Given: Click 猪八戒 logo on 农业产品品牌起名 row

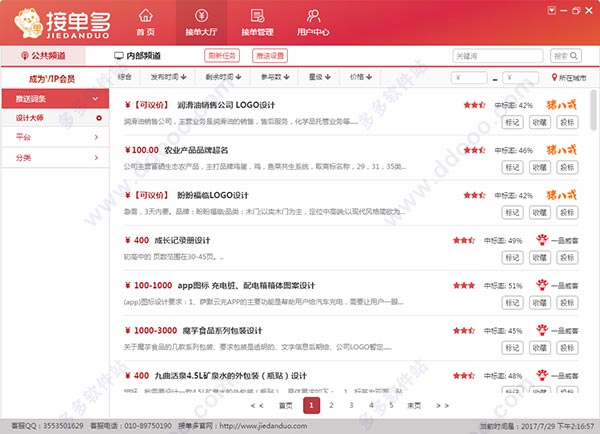Looking at the screenshot, I should pos(561,150).
